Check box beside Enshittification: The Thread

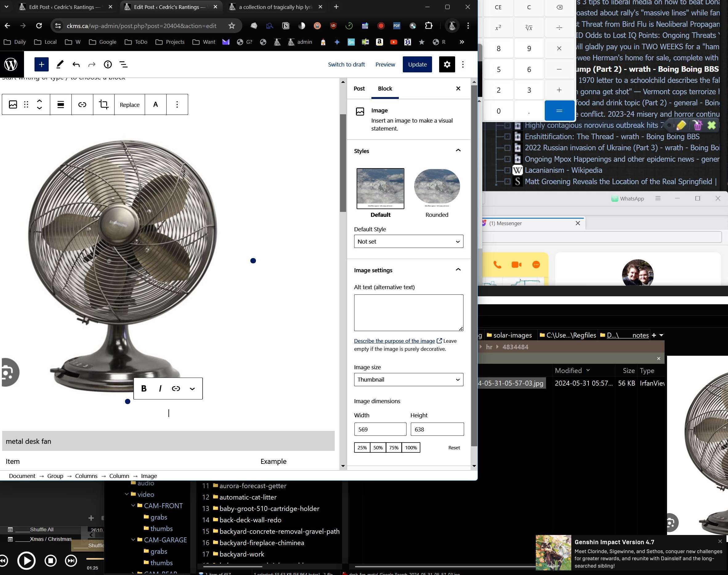[507, 137]
